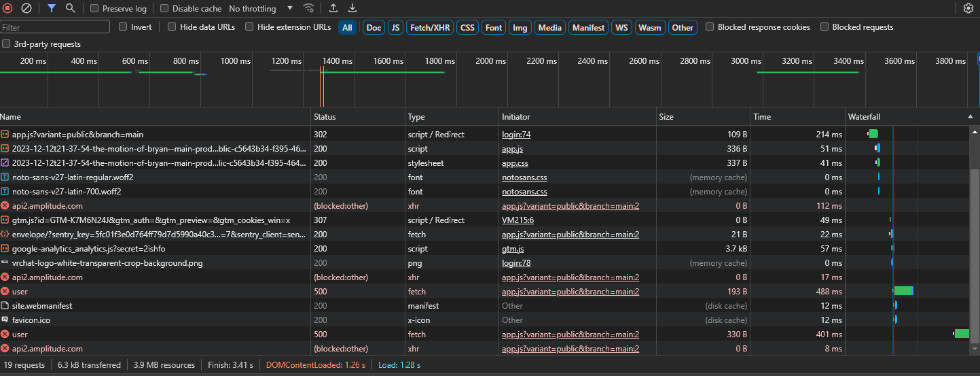The height and width of the screenshot is (376, 980).
Task: Open gtm.js initiator link
Action: tap(513, 249)
